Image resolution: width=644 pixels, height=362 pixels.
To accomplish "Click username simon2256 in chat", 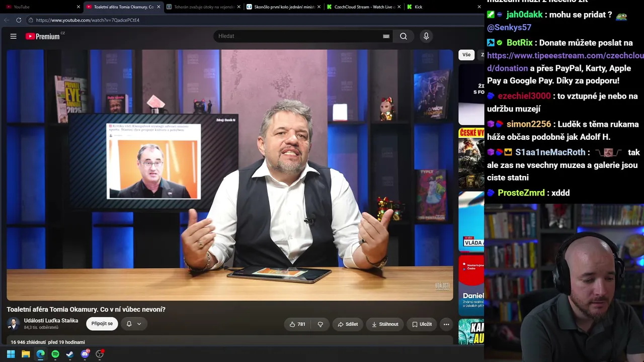I will pos(529,124).
